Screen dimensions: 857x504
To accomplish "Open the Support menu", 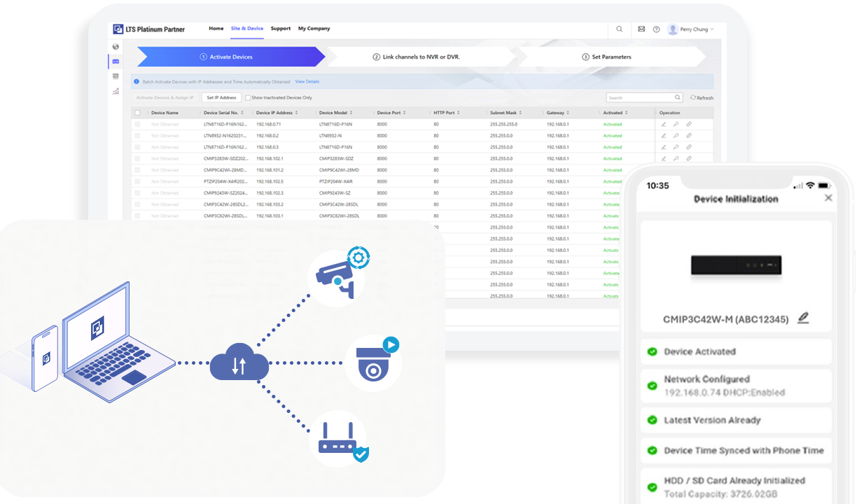I will click(x=281, y=29).
